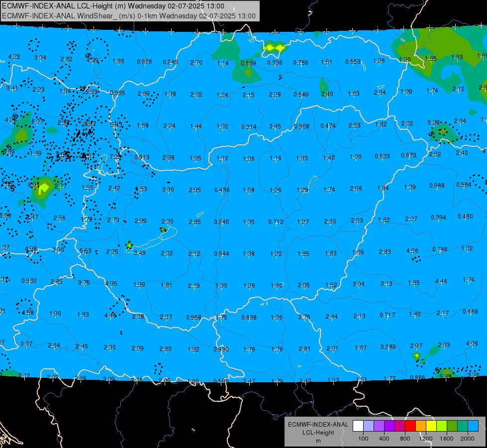Click wind shear value 0.958

coord(194,317)
